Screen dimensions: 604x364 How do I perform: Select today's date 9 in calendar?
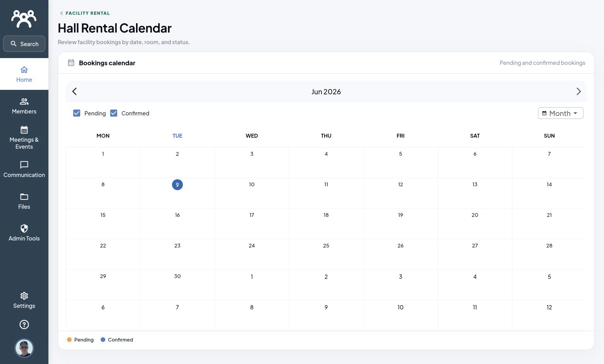pyautogui.click(x=177, y=185)
